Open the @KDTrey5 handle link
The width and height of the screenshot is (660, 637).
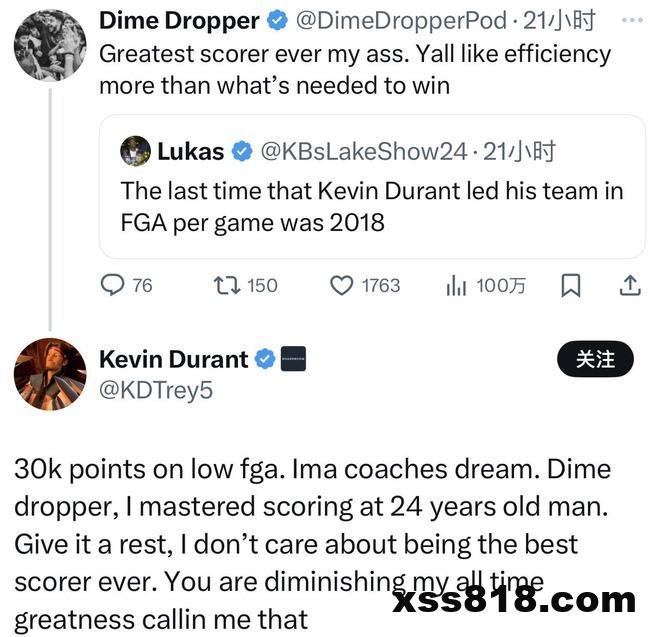click(156, 390)
